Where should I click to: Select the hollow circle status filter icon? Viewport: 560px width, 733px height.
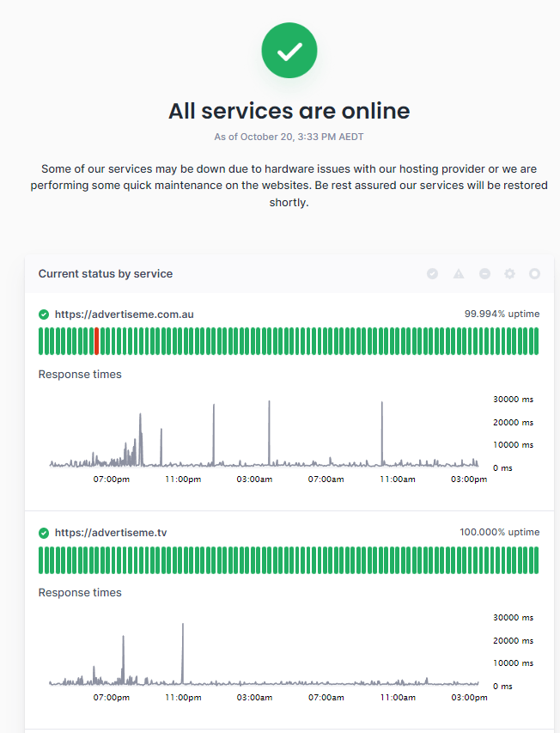coord(534,273)
